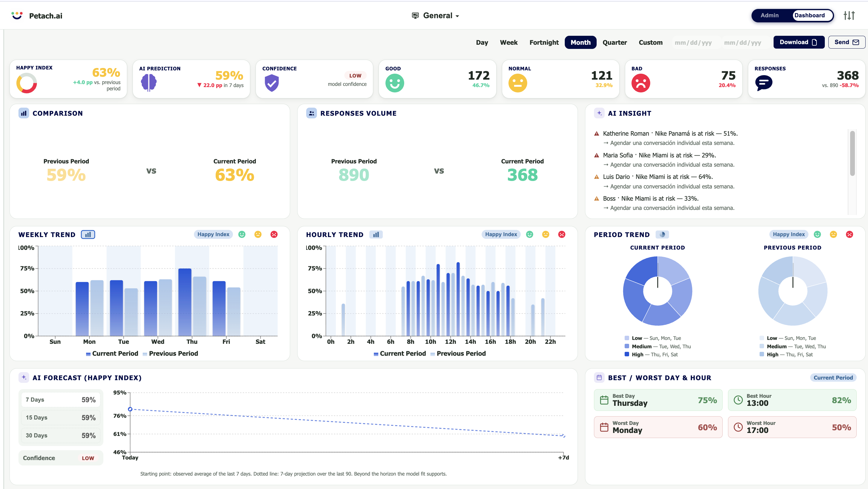Click the Katherine Roman risk warning icon

coord(596,134)
